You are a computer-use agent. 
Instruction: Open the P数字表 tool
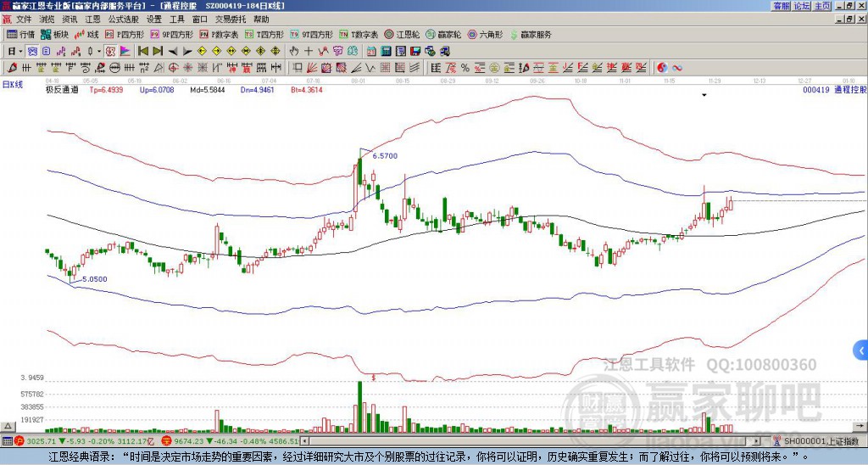(220, 34)
